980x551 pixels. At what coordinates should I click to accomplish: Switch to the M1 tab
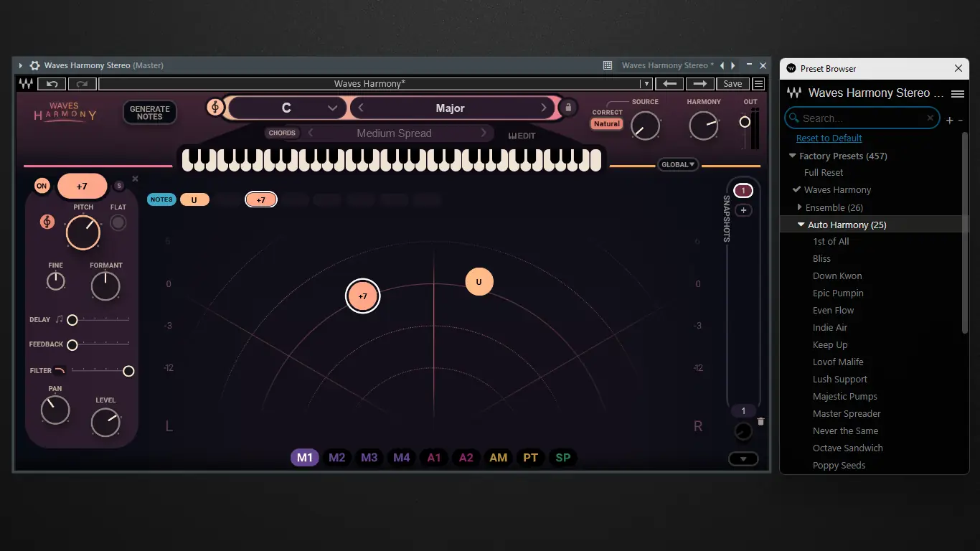pos(305,458)
